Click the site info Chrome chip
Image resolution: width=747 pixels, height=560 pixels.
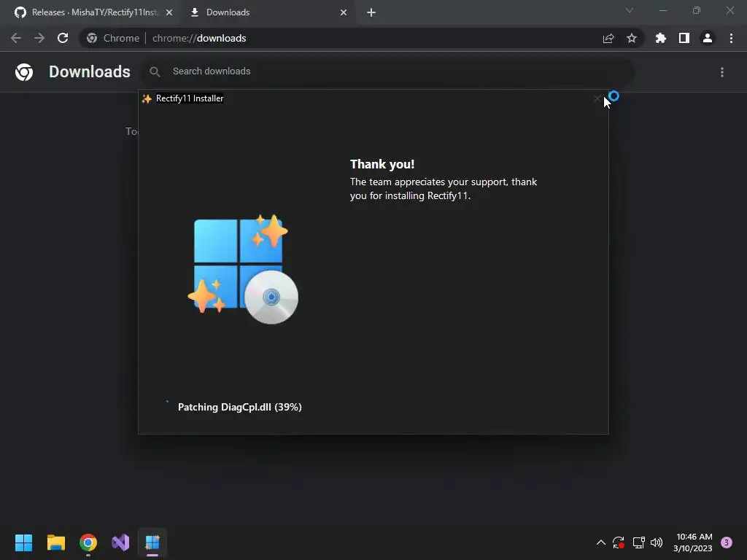tap(113, 38)
